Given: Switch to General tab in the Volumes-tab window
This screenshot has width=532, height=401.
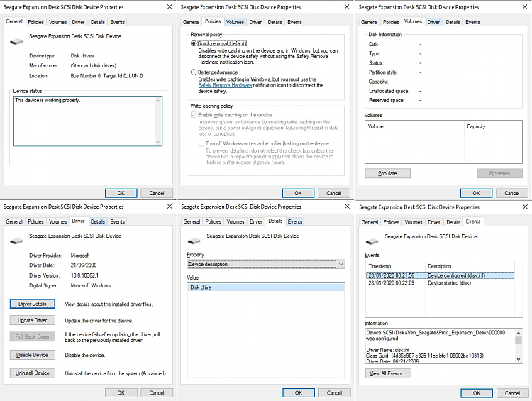Looking at the screenshot, I should [369, 22].
